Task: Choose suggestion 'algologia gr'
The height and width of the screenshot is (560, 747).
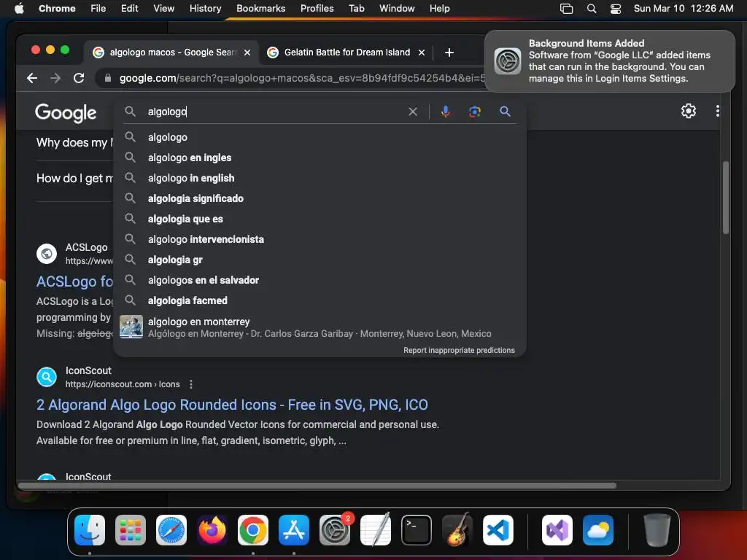Action: (x=320, y=260)
